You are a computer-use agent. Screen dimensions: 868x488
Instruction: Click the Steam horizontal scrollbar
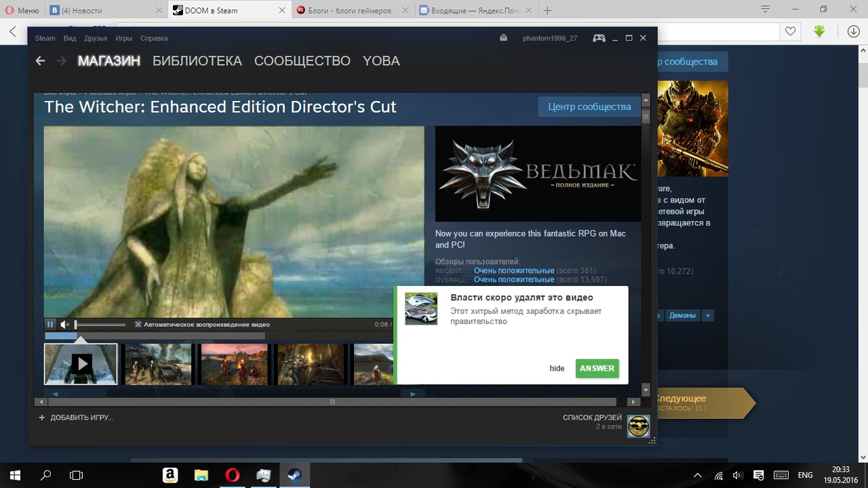click(x=332, y=402)
